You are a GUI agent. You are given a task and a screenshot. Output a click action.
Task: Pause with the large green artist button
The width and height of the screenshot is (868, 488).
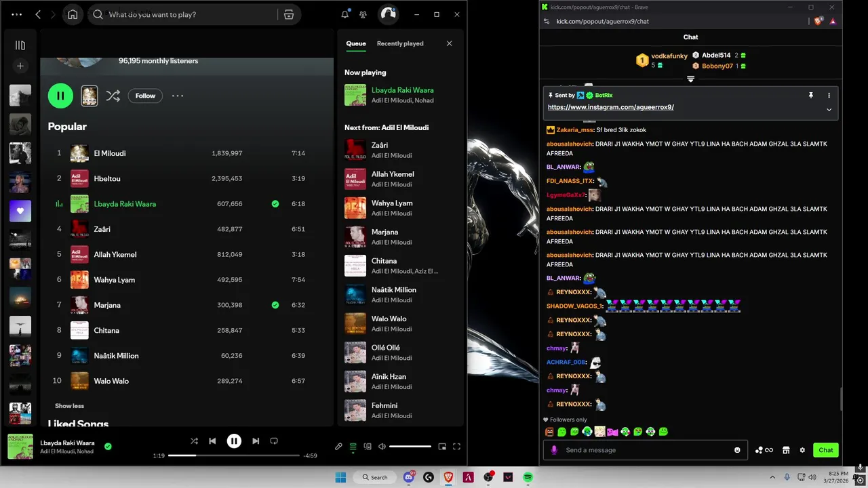(60, 96)
